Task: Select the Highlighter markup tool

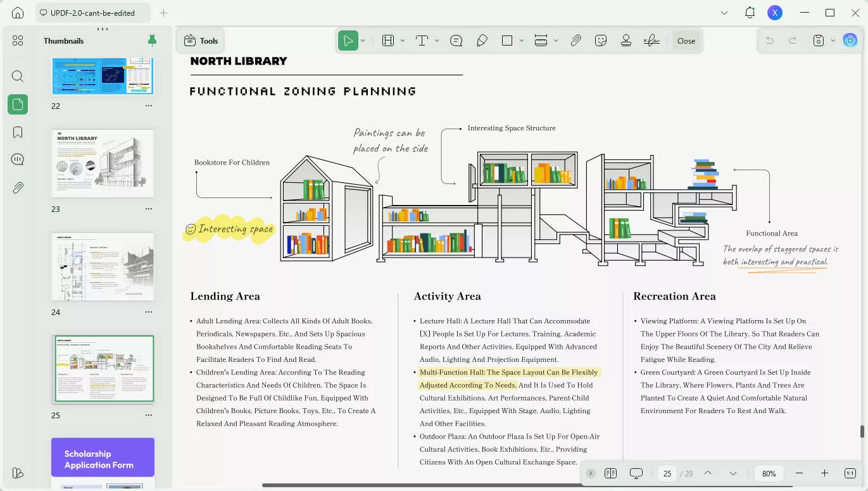Action: point(482,40)
